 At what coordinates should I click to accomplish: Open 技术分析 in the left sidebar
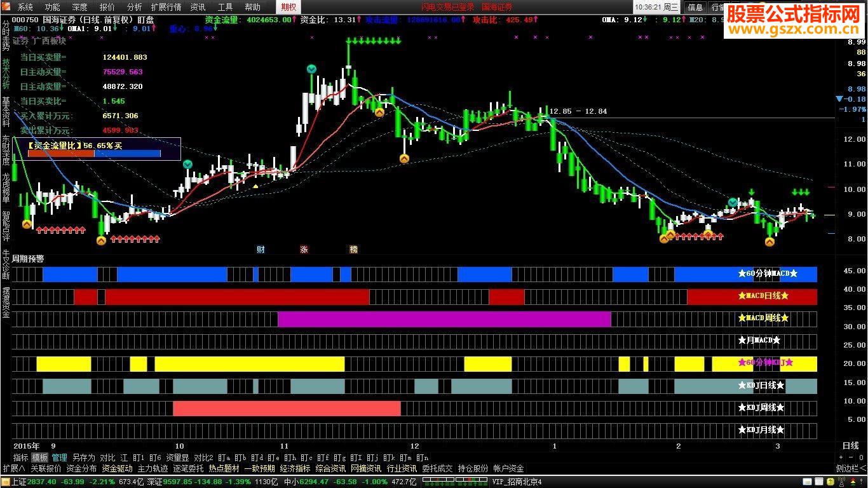point(6,74)
